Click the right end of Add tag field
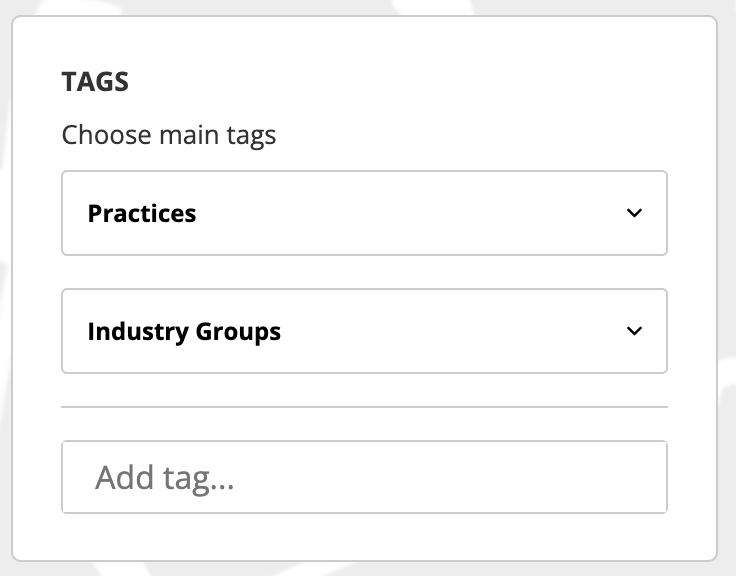 coord(640,478)
